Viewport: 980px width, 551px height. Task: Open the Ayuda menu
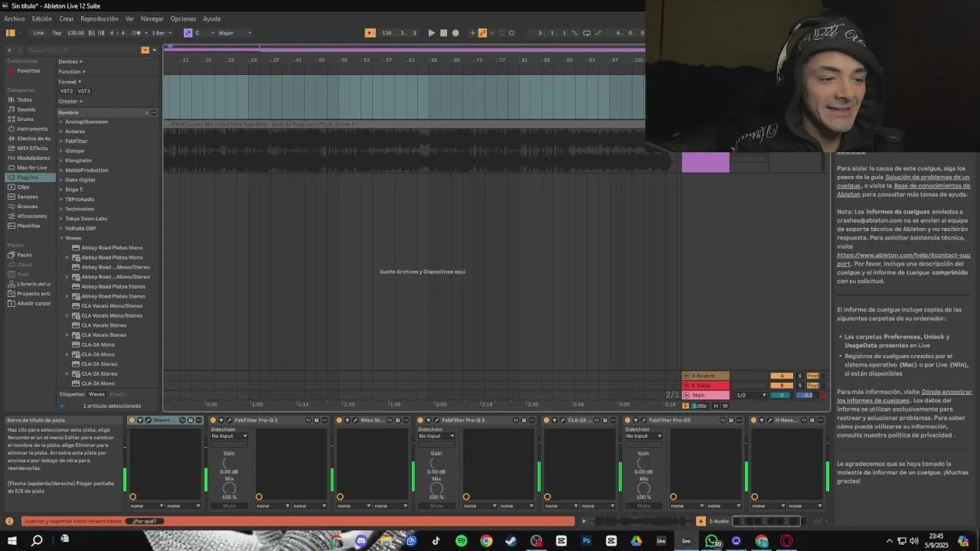pos(211,18)
